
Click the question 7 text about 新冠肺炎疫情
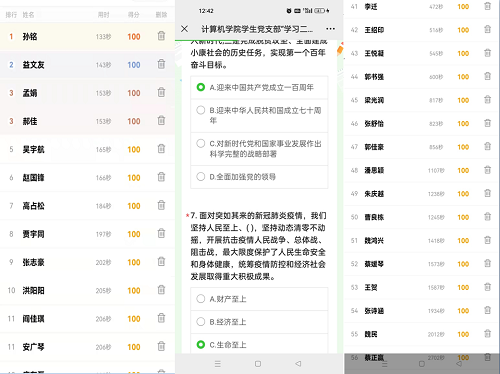pyautogui.click(x=258, y=246)
